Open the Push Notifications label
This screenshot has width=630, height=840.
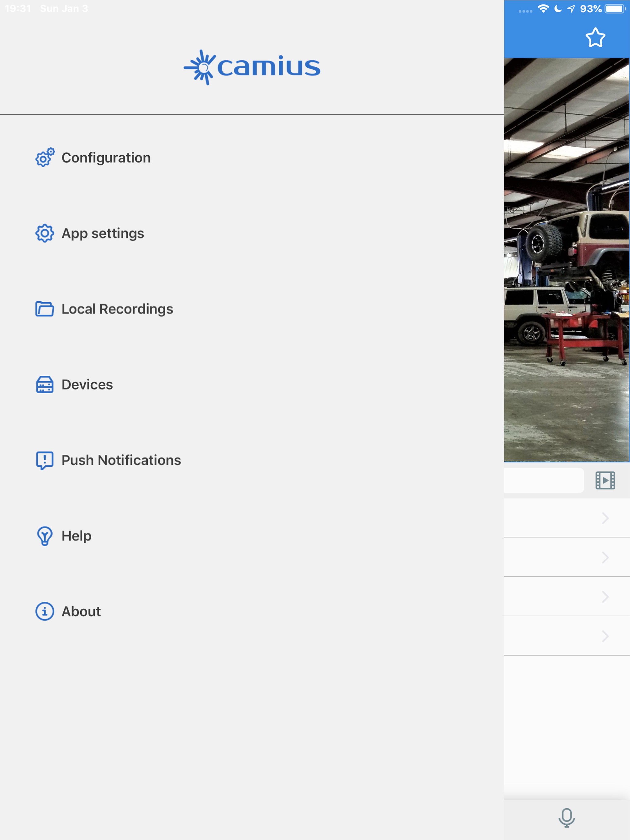121,460
